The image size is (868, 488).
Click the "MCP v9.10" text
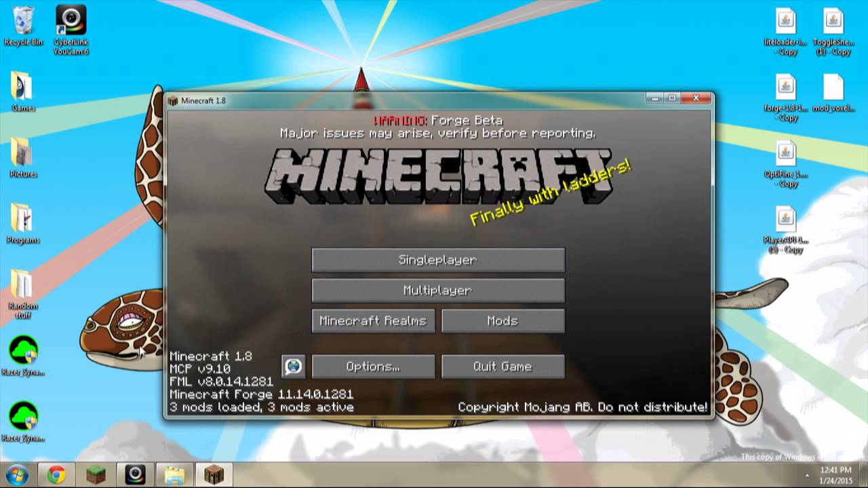pos(199,369)
